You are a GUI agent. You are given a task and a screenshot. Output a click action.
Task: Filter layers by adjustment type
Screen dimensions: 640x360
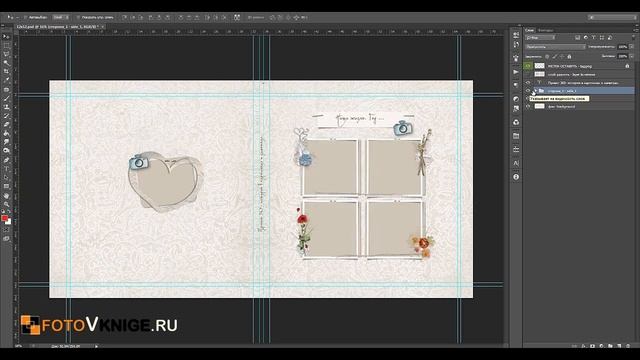point(586,38)
